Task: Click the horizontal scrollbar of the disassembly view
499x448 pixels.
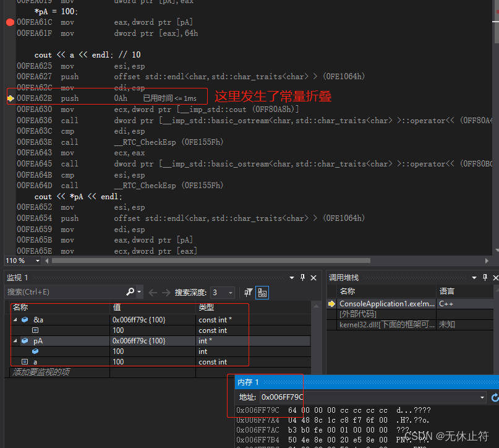Action: coord(211,261)
